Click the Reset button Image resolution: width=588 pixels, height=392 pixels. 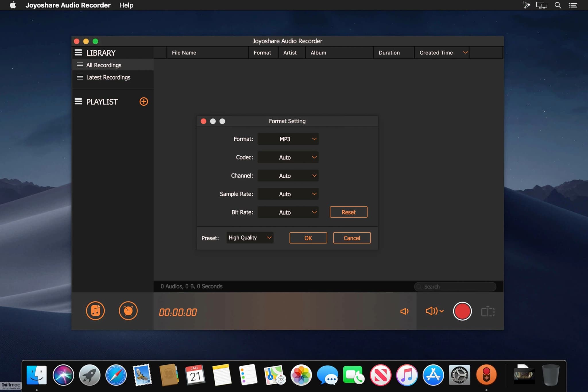click(x=349, y=212)
